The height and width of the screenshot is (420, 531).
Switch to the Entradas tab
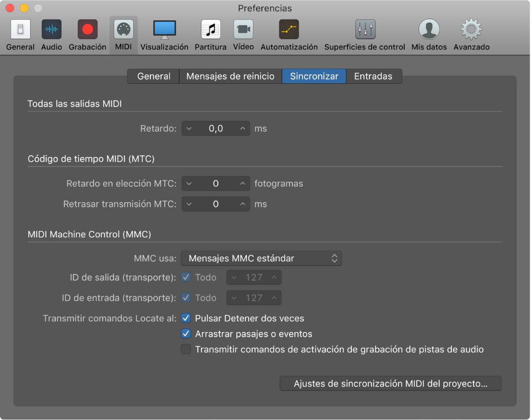(x=373, y=76)
